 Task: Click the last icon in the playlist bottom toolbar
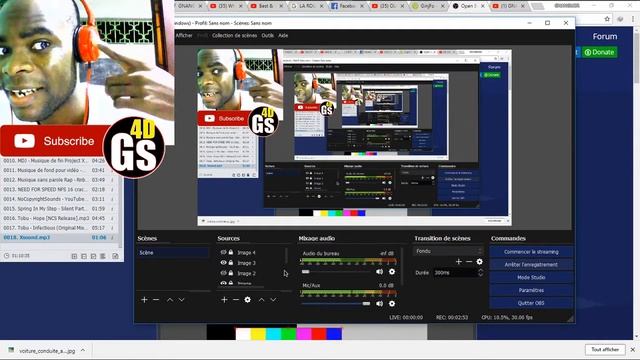[x=116, y=256]
